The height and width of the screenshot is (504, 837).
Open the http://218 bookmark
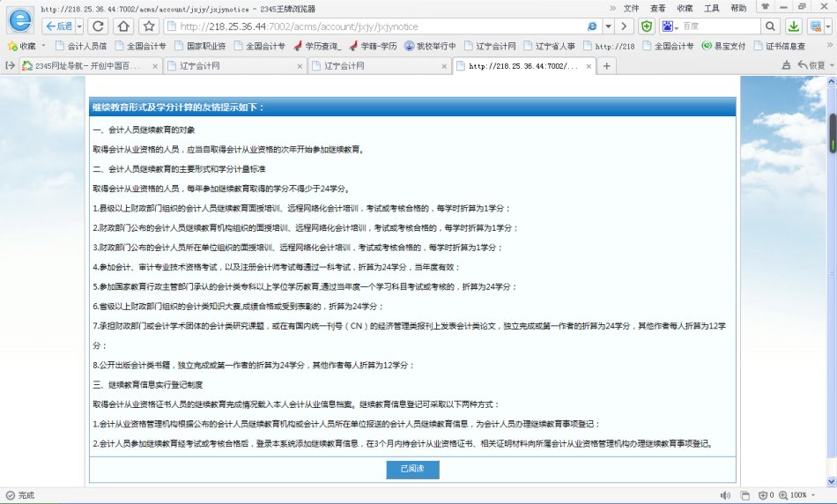(x=609, y=46)
